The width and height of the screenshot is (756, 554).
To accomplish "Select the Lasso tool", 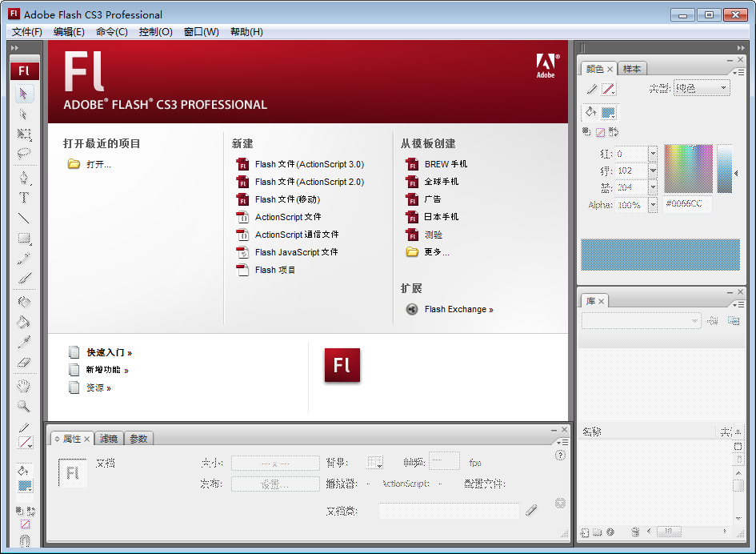I will point(24,154).
